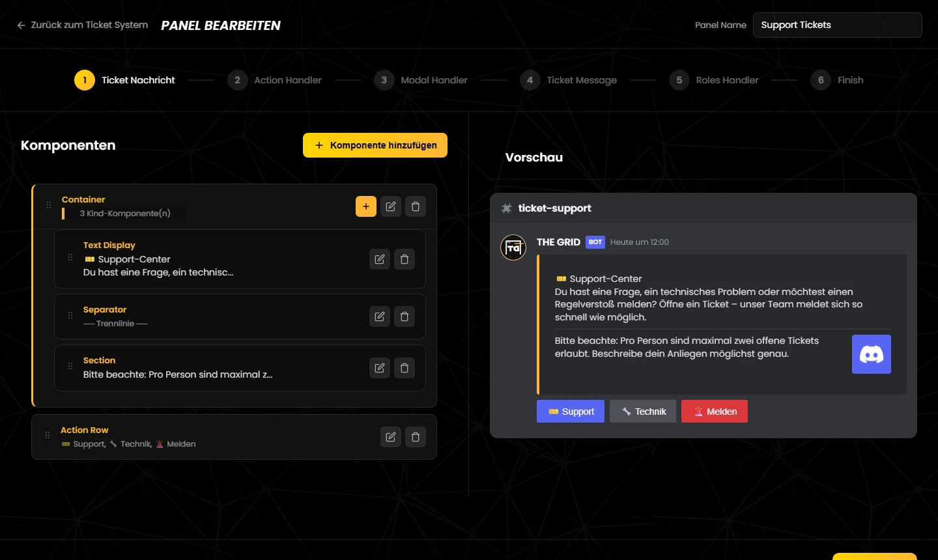Edit the Separator component
938x560 pixels.
380,316
